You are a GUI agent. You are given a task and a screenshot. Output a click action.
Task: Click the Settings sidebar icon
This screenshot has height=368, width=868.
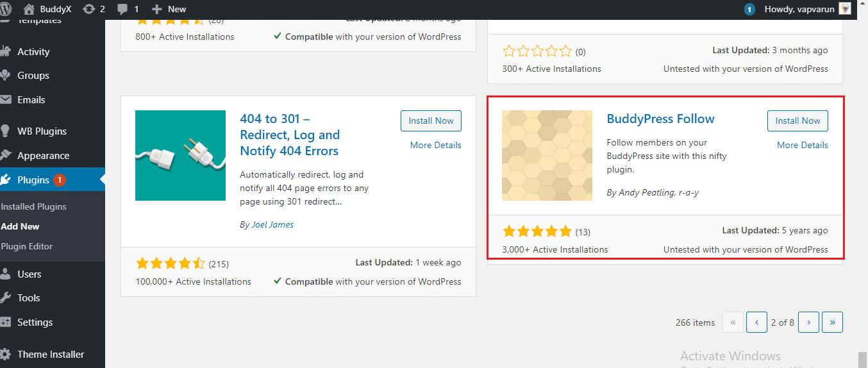coord(5,322)
